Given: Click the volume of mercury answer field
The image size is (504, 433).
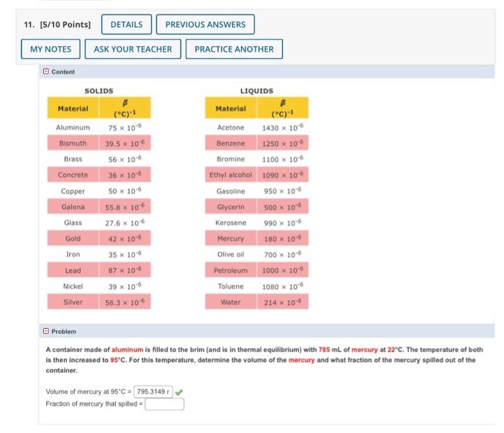Looking at the screenshot, I should point(153,391).
